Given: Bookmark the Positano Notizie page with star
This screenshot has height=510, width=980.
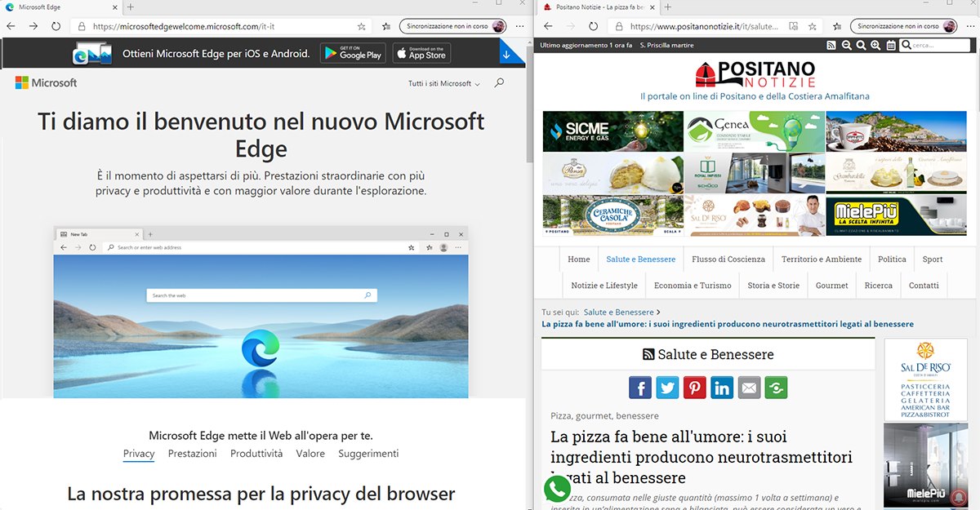Looking at the screenshot, I should (x=813, y=26).
